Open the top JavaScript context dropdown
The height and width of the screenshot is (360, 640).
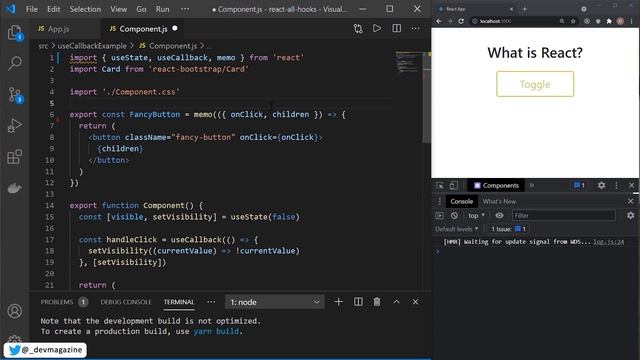(476, 216)
